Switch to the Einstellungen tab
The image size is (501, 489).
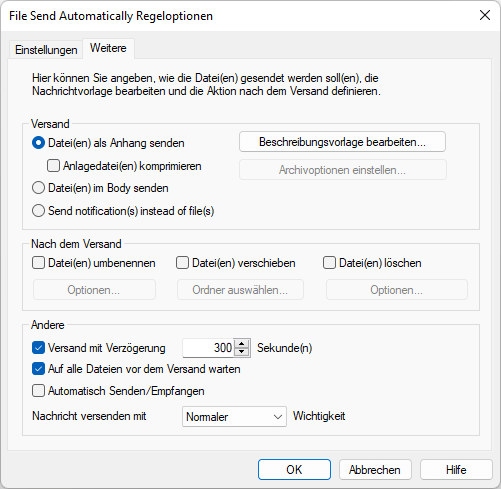(46, 50)
